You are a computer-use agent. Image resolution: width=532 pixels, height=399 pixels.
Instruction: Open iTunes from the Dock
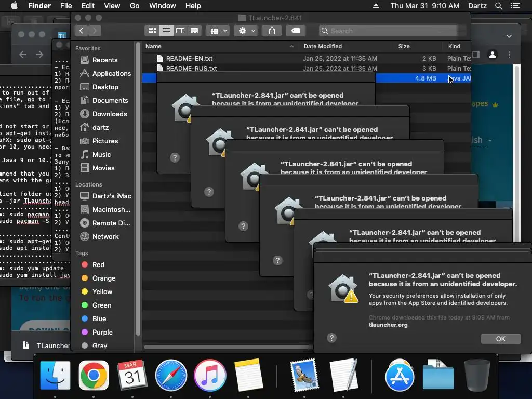(210, 375)
